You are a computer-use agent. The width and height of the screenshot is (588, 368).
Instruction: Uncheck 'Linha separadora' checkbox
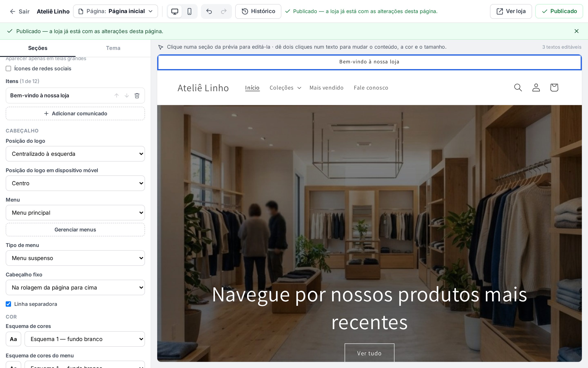click(x=9, y=304)
